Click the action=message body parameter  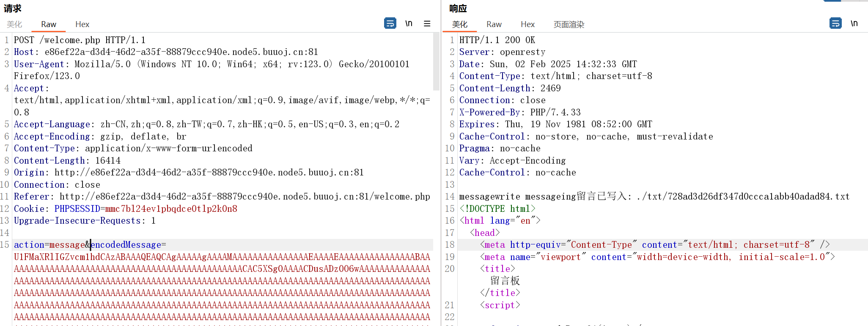[x=49, y=245]
